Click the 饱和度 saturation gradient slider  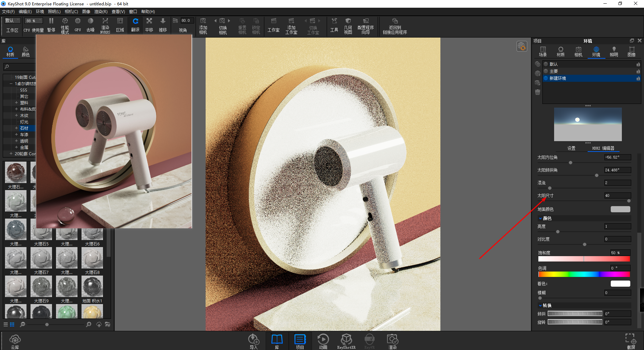(584, 259)
